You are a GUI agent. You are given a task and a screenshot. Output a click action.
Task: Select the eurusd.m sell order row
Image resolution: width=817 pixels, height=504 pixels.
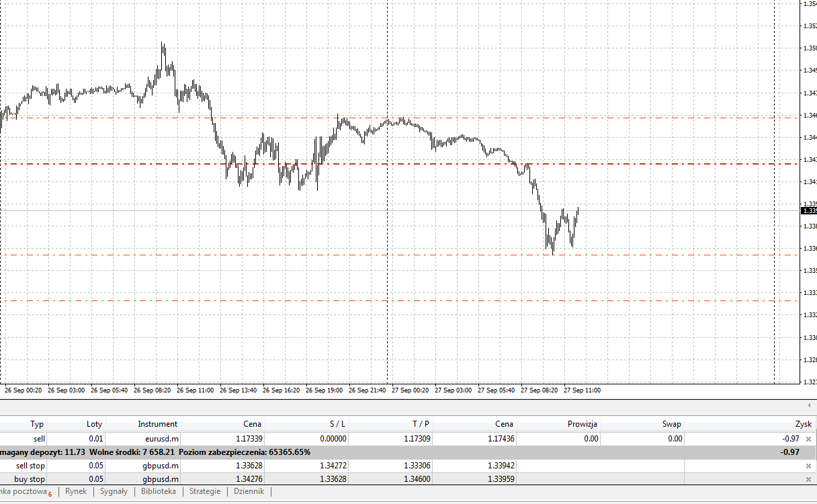click(x=407, y=439)
